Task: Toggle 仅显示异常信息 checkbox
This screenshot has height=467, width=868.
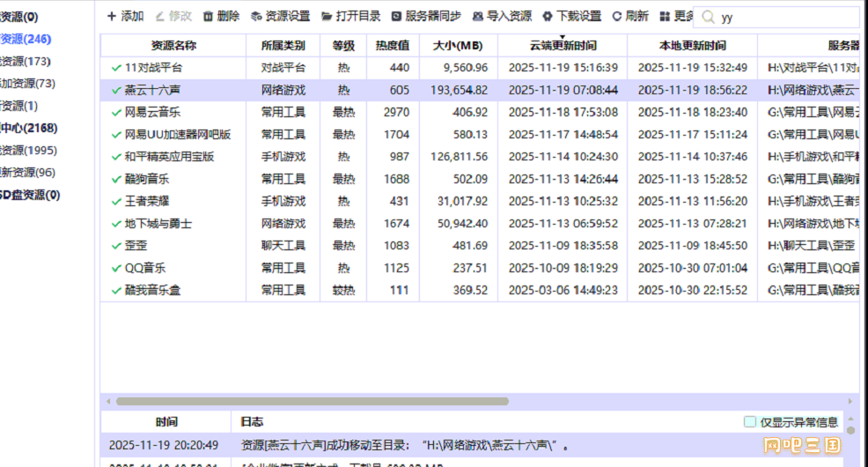Action: tap(749, 422)
